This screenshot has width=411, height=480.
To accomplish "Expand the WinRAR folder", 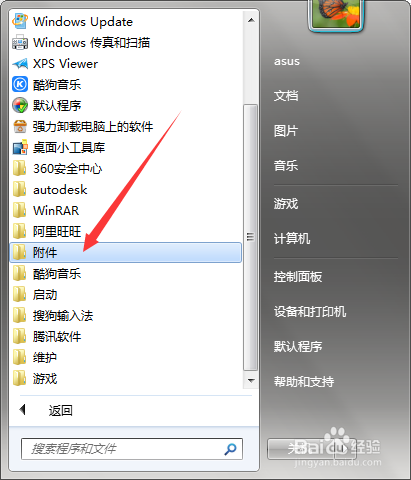I will pyautogui.click(x=126, y=210).
